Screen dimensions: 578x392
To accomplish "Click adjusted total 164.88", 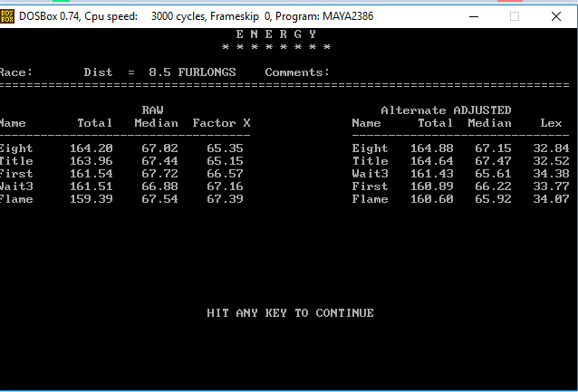I will (431, 148).
